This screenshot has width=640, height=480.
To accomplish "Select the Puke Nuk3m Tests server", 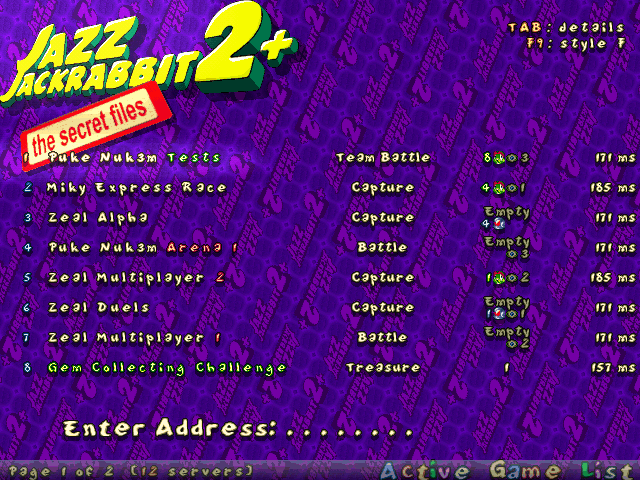I will (329, 158).
